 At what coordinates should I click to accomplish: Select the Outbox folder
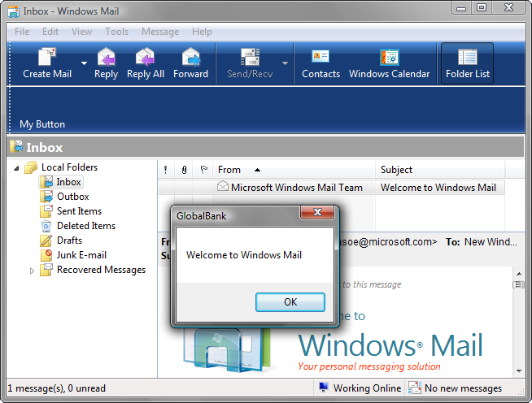[x=72, y=197]
